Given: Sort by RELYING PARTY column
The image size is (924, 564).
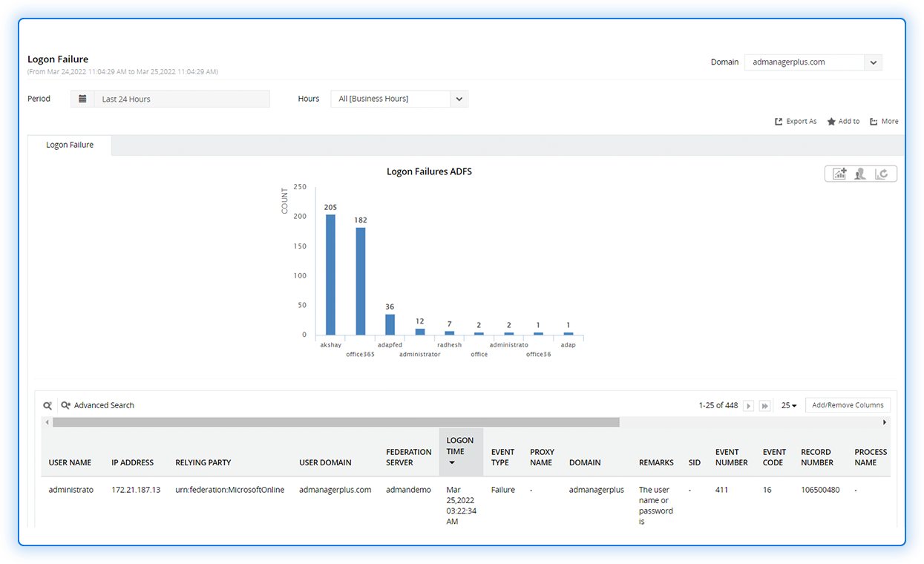Looking at the screenshot, I should (203, 462).
